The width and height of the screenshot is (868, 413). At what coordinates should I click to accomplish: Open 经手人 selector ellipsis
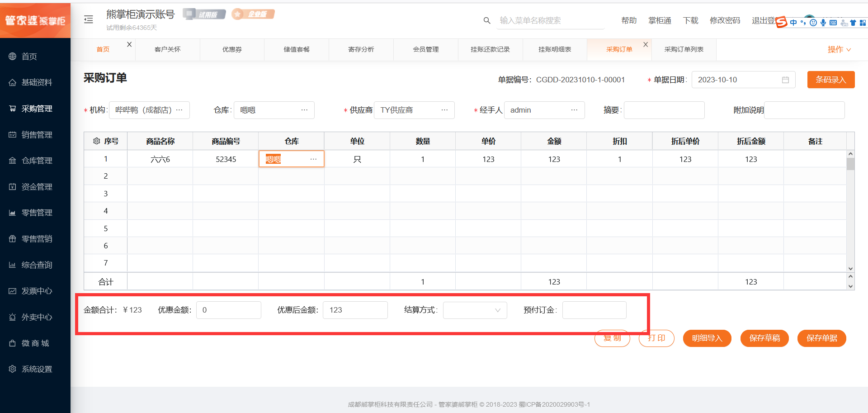574,110
